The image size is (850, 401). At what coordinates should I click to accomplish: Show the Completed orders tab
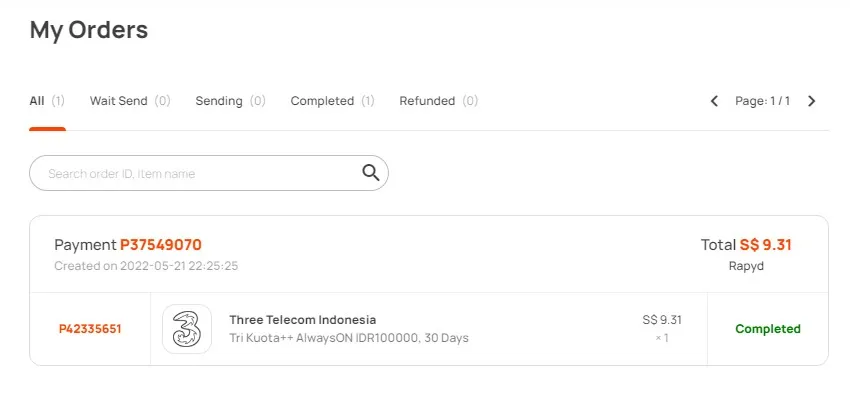(x=332, y=101)
